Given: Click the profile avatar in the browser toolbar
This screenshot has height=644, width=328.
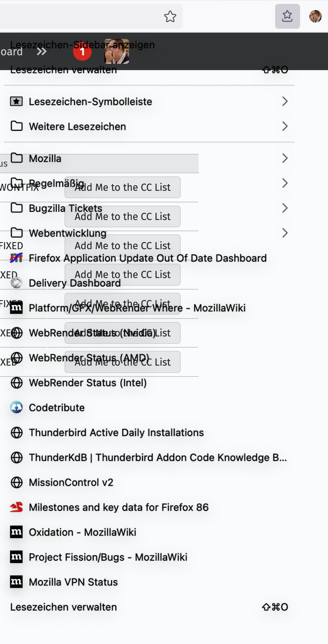Looking at the screenshot, I should [315, 17].
